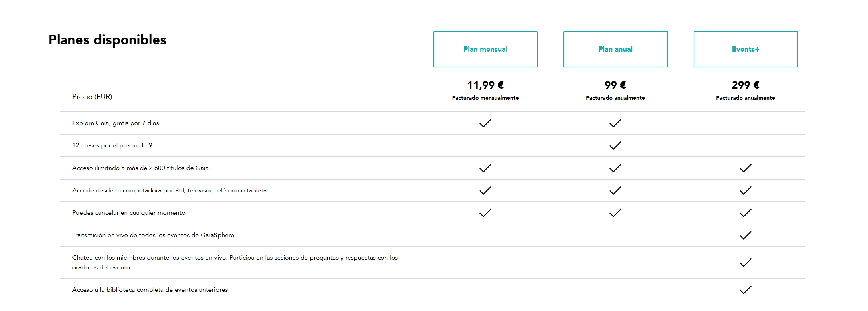Click the Planes disponibles heading
The image size is (868, 311).
point(107,40)
